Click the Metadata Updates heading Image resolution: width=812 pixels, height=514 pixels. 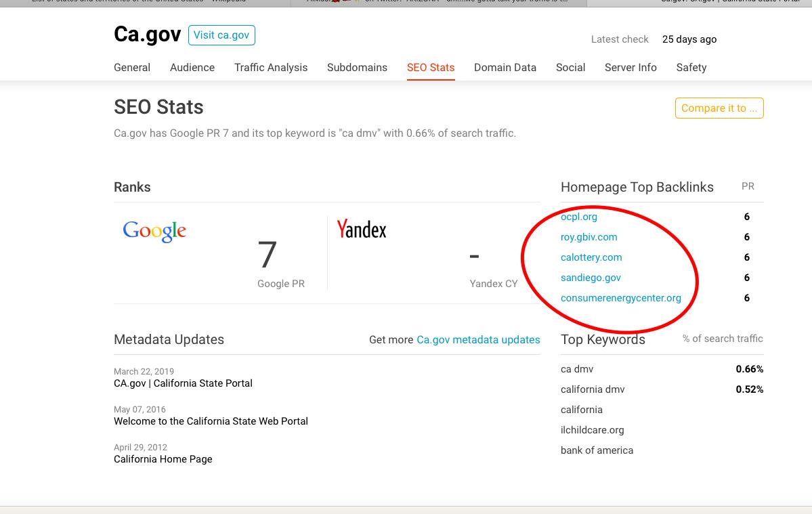[169, 339]
